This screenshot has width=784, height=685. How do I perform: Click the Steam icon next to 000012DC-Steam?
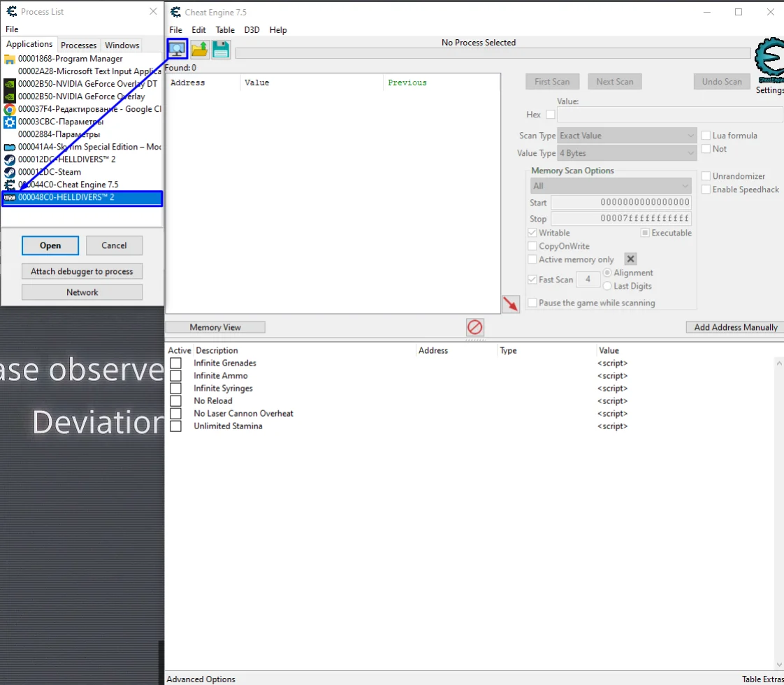pos(10,172)
